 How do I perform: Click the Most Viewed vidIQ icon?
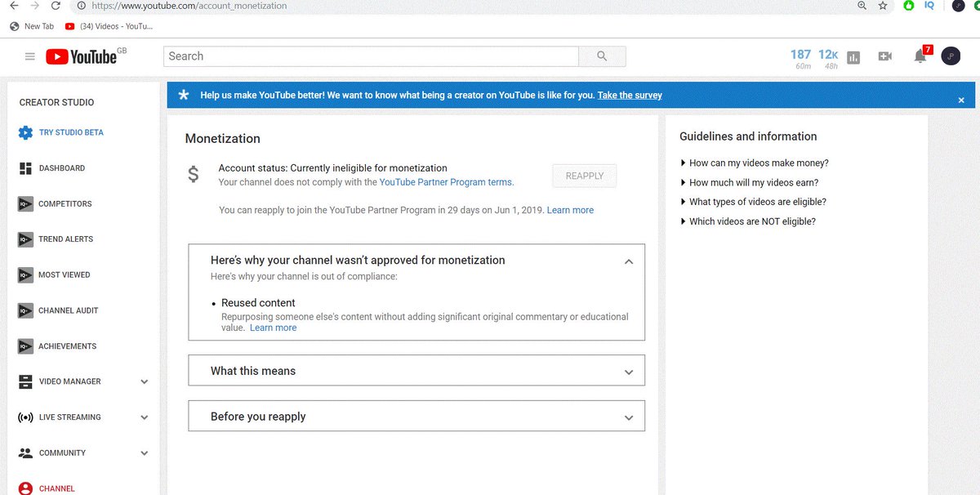coord(25,275)
